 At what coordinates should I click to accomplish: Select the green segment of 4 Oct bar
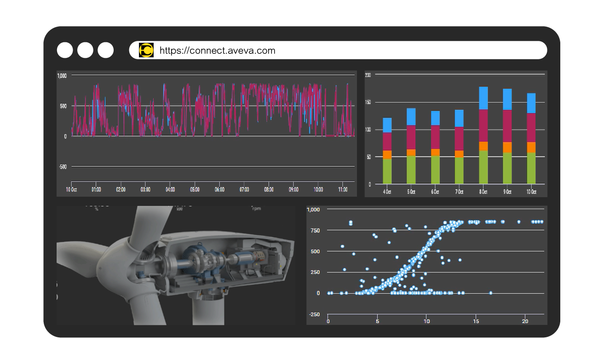387,171
